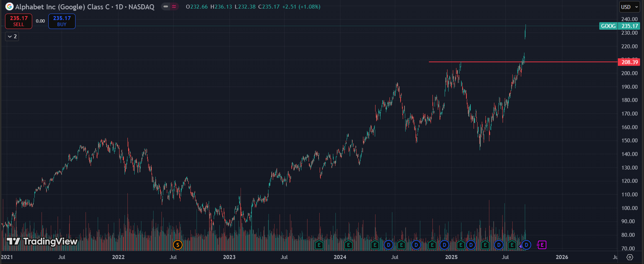Open the January 2024 earnings marker
644x264 pixels.
pyautogui.click(x=348, y=245)
